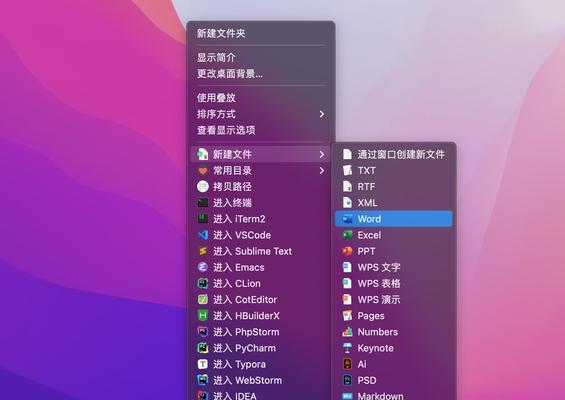The image size is (565, 400).
Task: Select the WPS 表格 text label
Action: [379, 283]
